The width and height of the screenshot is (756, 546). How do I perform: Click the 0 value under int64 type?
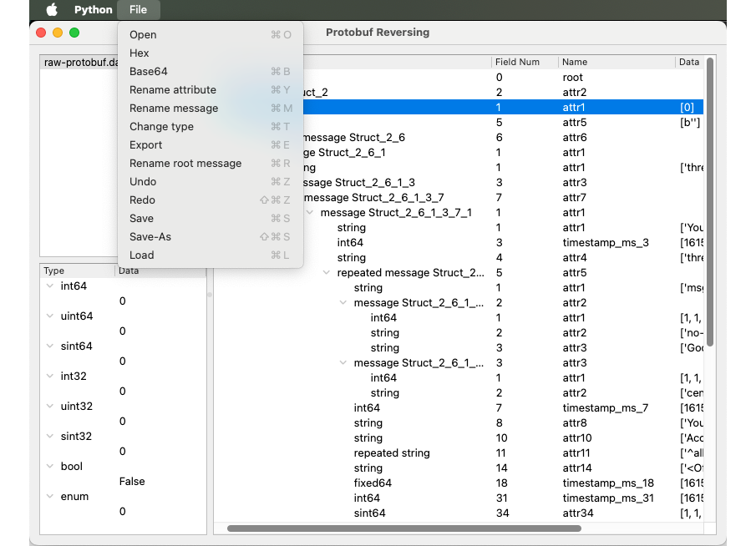(123, 301)
